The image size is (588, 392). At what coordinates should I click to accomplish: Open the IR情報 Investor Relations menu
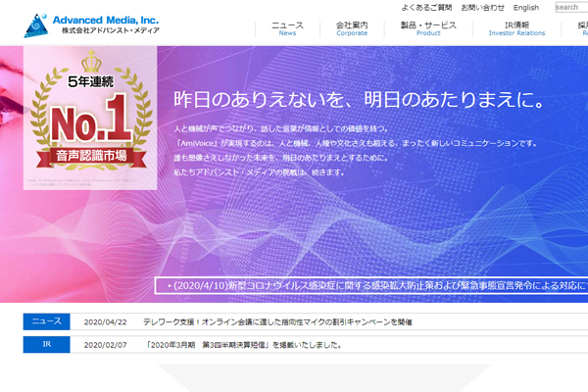click(516, 28)
